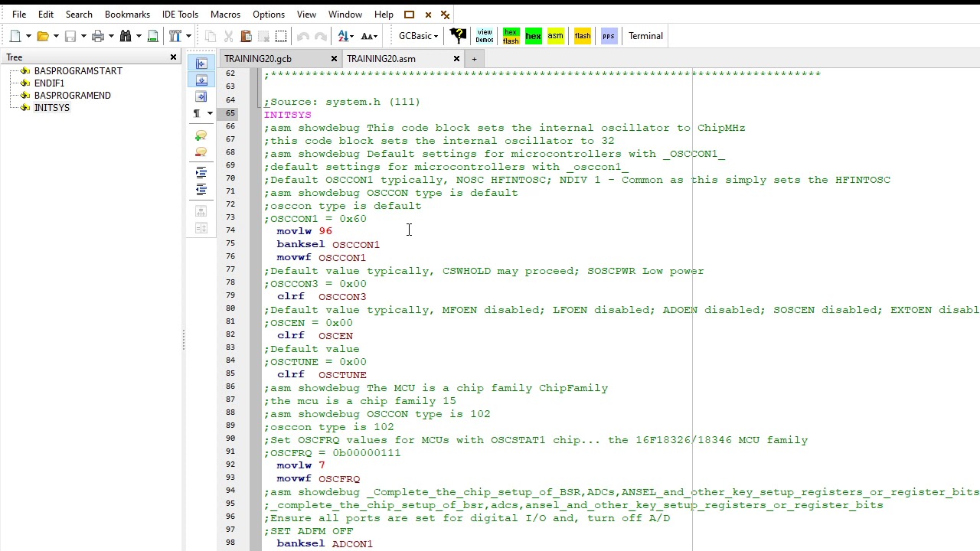Click the increase indent icon
The height and width of the screenshot is (551, 980).
[x=201, y=173]
